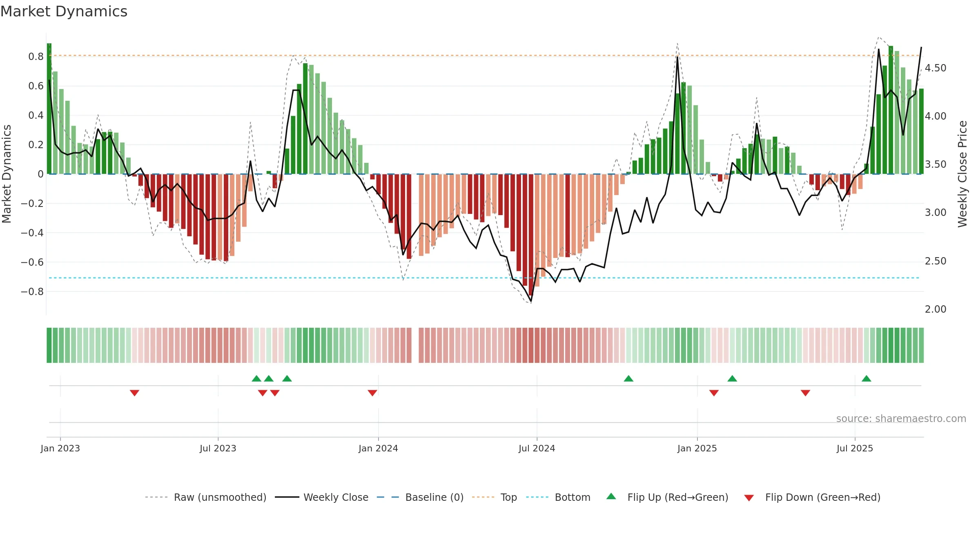The height and width of the screenshot is (551, 980).
Task: Click the first dark green bar at chart start
Action: pos(49,109)
